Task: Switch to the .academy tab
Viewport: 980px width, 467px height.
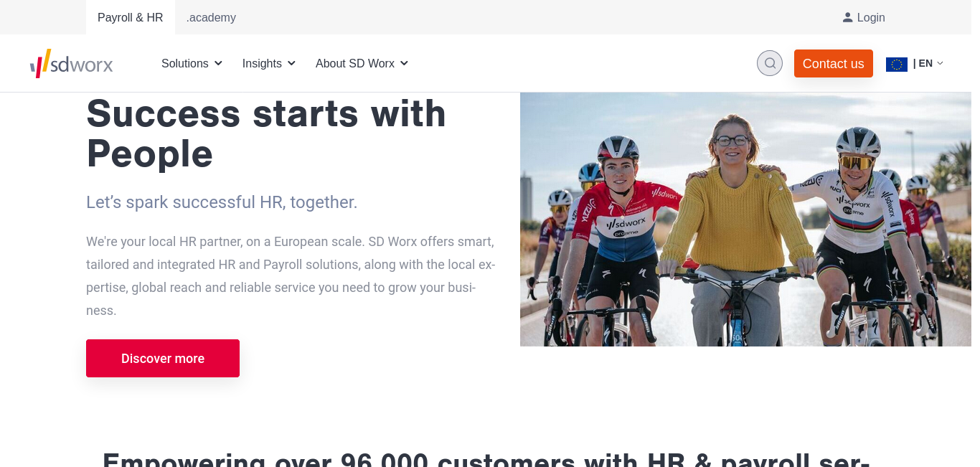Action: 211,17
